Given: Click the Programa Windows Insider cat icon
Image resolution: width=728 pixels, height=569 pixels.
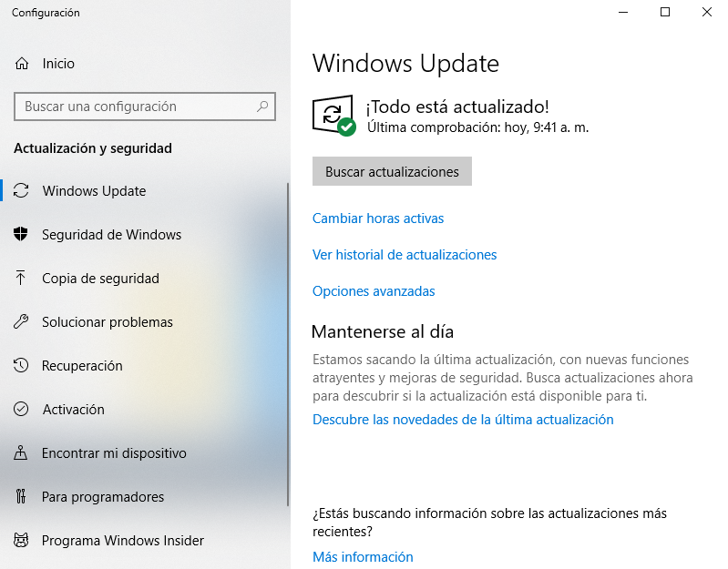Looking at the screenshot, I should point(21,540).
